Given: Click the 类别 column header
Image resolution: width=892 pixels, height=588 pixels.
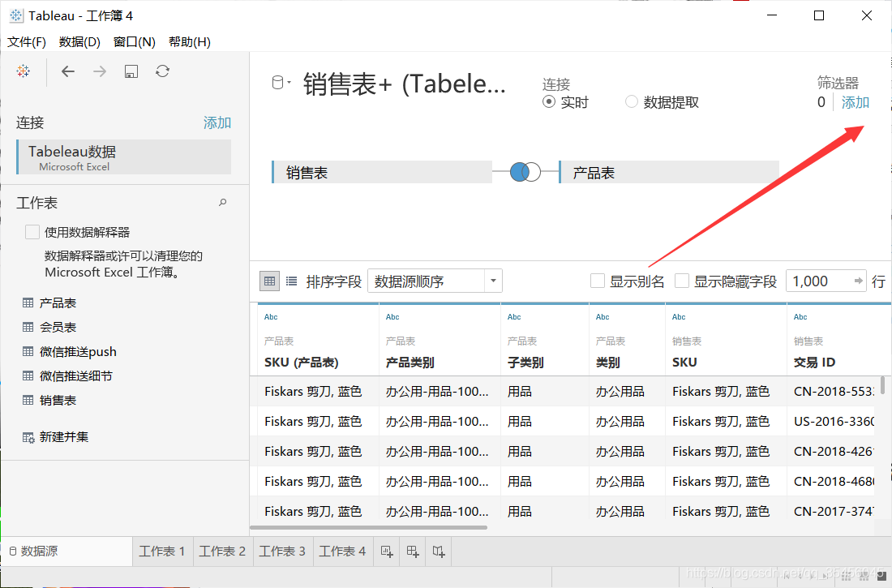Looking at the screenshot, I should [607, 363].
